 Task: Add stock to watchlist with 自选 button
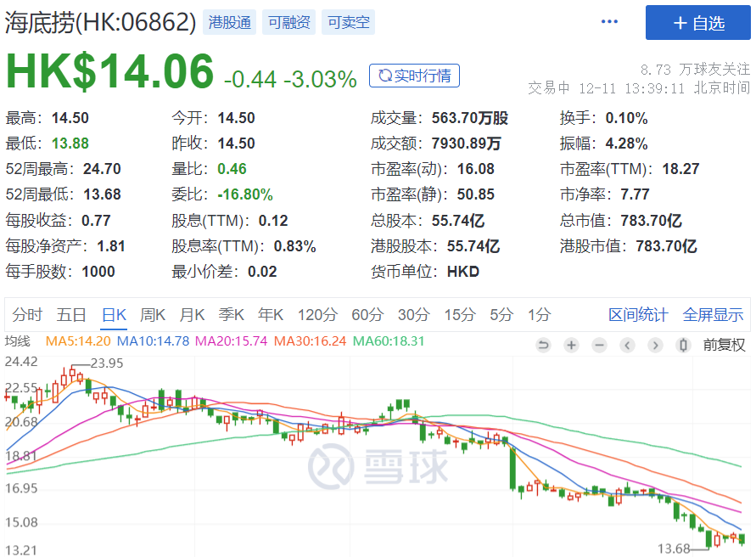(x=697, y=23)
